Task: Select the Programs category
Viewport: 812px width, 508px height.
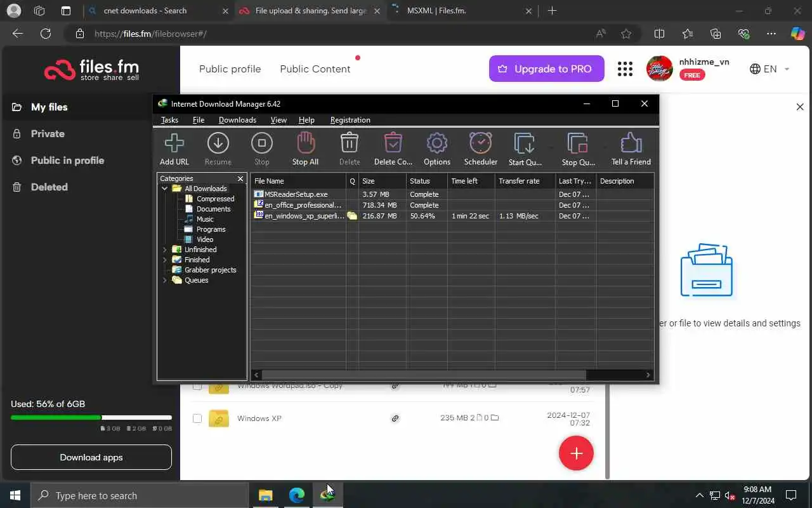Action: [211, 229]
